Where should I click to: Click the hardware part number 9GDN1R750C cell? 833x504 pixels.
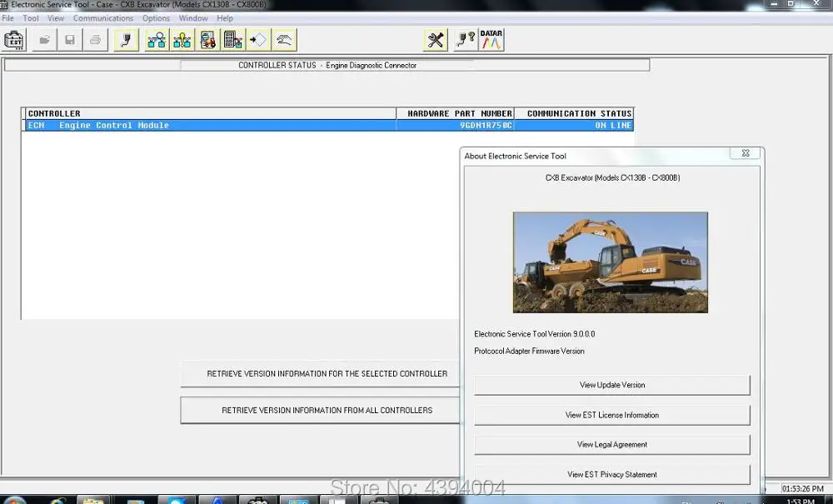coord(456,125)
